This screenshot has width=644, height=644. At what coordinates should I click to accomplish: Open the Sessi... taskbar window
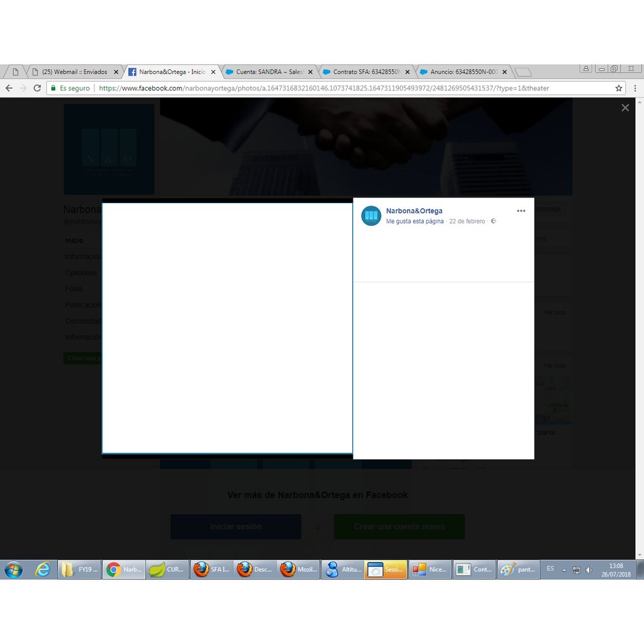[x=386, y=570]
